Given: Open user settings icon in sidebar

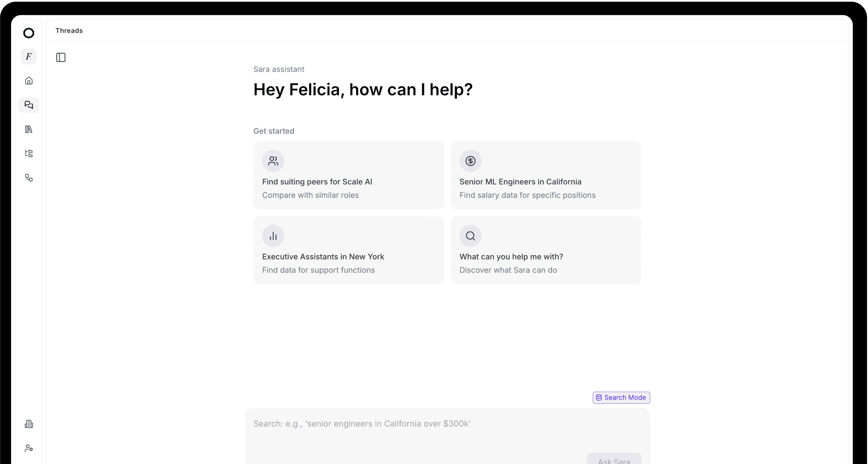Looking at the screenshot, I should (29, 448).
